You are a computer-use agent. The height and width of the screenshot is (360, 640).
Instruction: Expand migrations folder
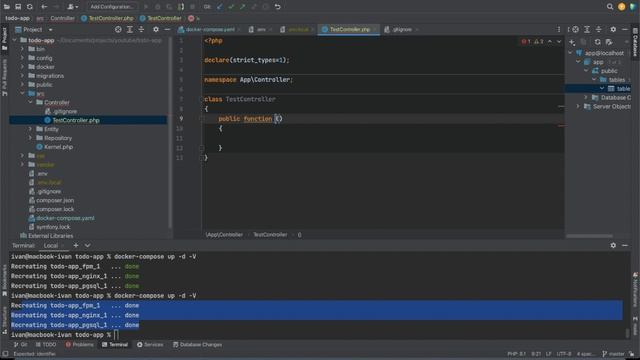22,76
